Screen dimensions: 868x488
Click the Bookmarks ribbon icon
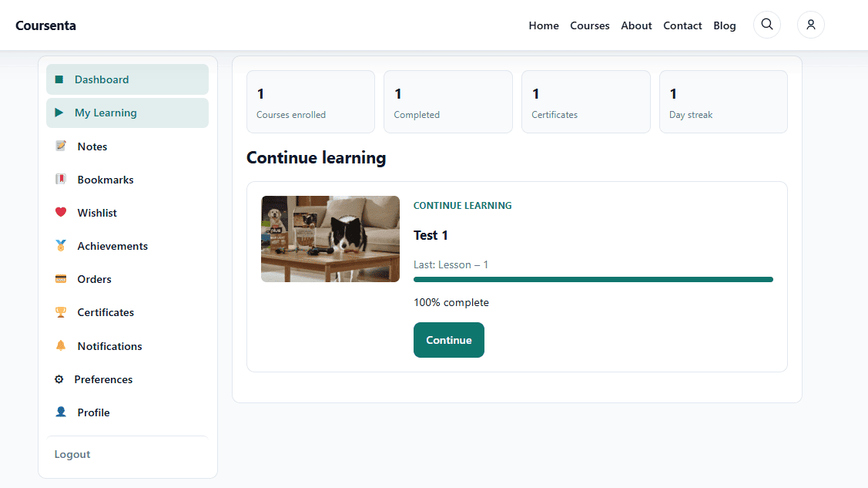pyautogui.click(x=61, y=179)
